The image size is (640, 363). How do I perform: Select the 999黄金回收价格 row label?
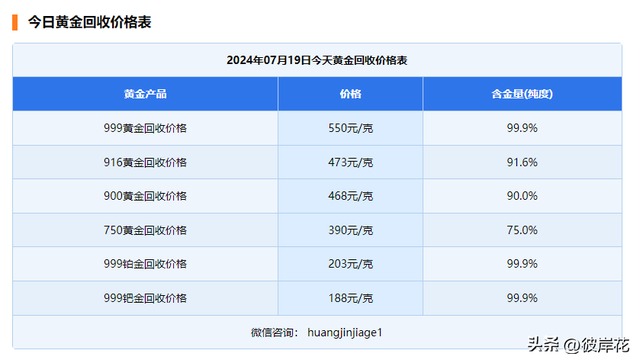[x=145, y=128]
